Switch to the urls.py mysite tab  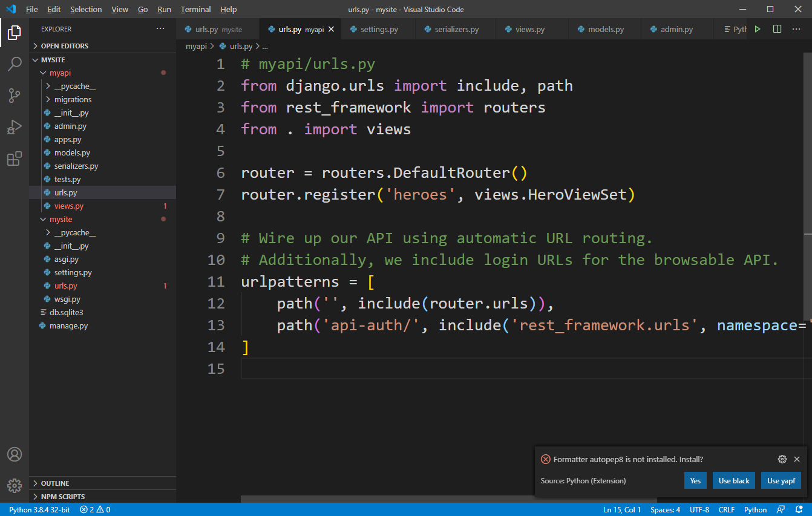click(x=218, y=29)
